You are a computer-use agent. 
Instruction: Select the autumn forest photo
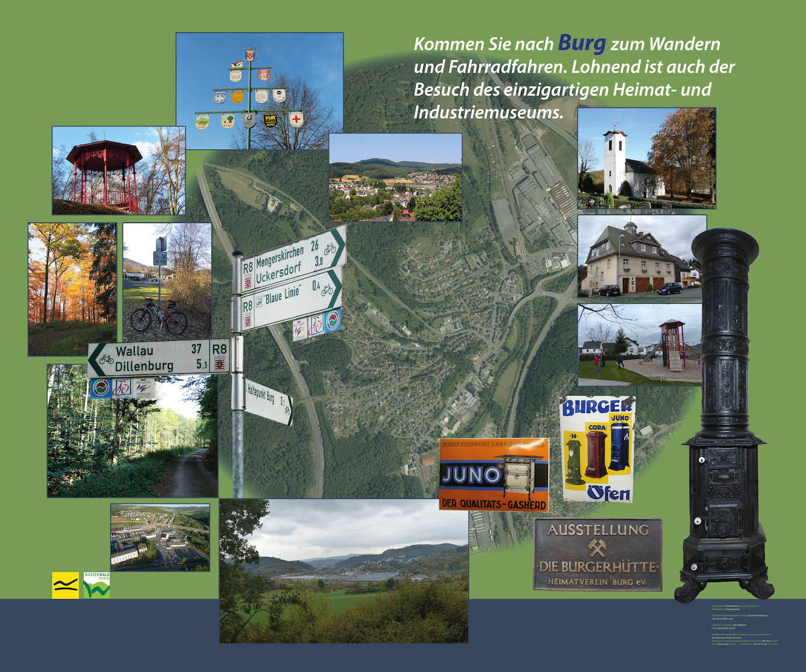tap(72, 289)
